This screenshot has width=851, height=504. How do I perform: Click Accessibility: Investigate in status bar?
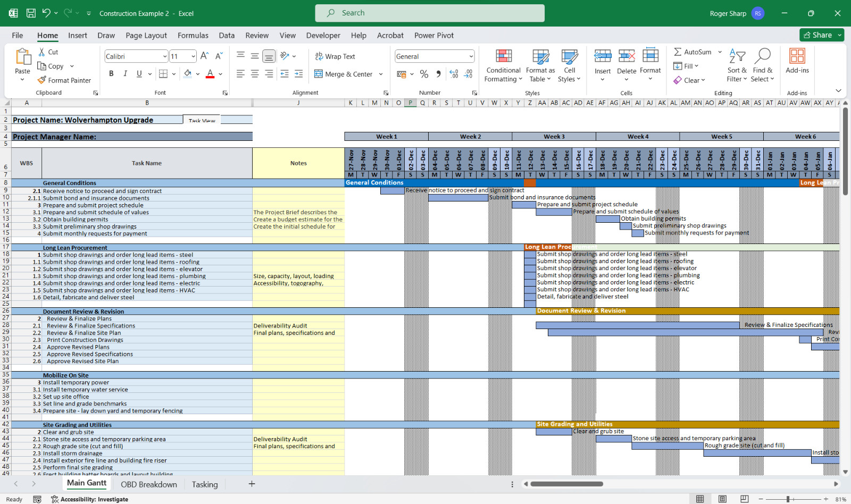click(90, 499)
